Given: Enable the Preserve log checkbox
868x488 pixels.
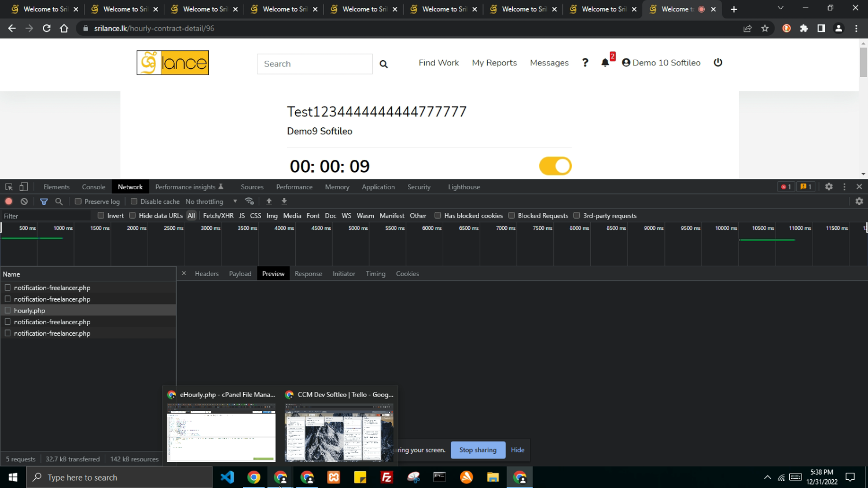Looking at the screenshot, I should 78,201.
